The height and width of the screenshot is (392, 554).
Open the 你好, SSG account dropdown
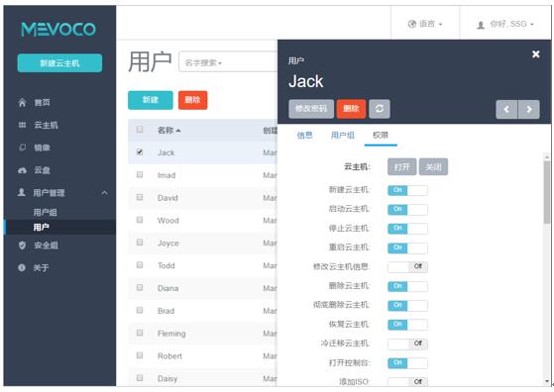(505, 24)
